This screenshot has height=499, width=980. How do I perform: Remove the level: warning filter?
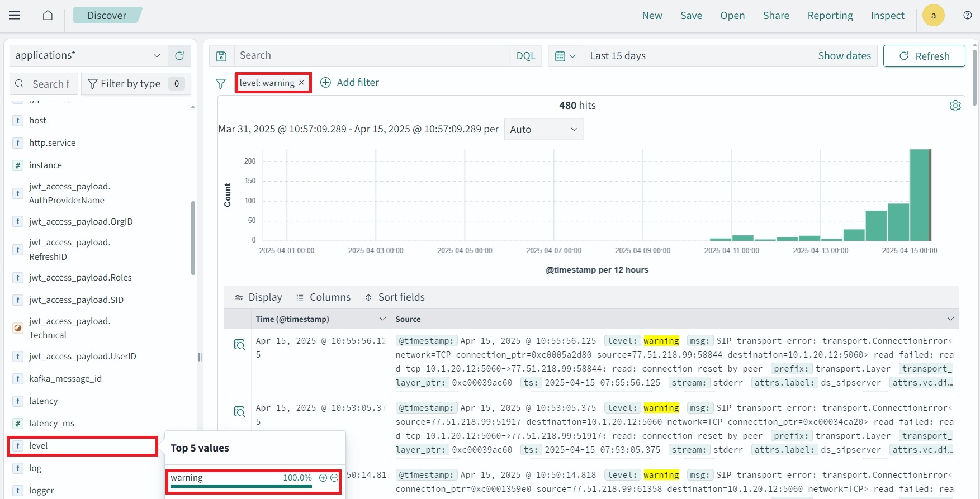click(x=302, y=83)
